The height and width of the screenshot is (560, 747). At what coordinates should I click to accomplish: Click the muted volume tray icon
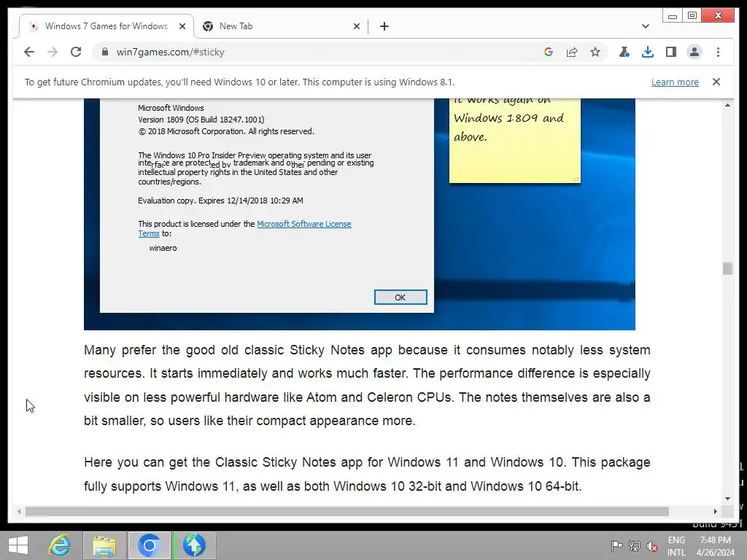pyautogui.click(x=652, y=545)
